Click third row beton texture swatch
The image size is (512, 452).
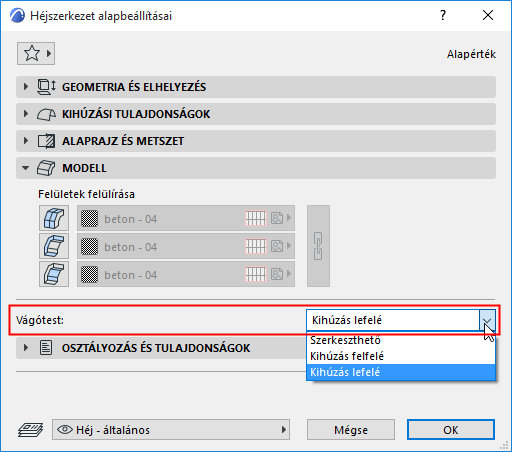click(x=90, y=275)
